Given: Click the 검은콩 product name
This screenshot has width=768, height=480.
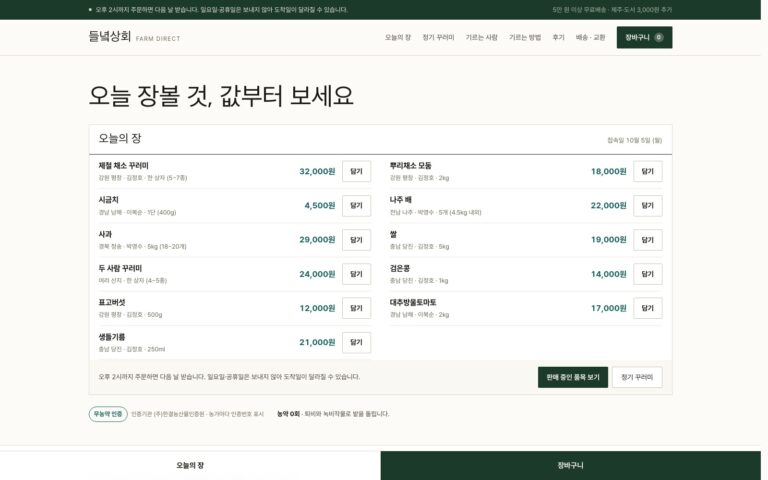Looking at the screenshot, I should (x=400, y=268).
